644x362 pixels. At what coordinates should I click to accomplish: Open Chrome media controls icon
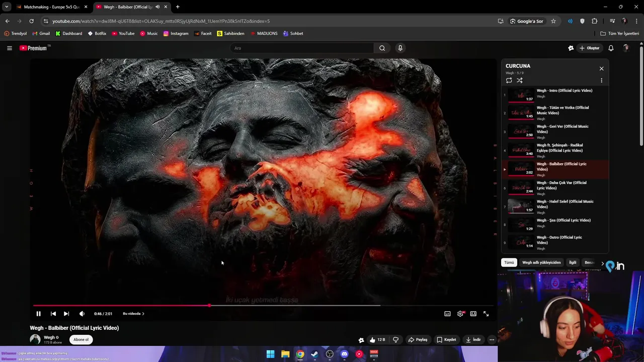[612, 21]
